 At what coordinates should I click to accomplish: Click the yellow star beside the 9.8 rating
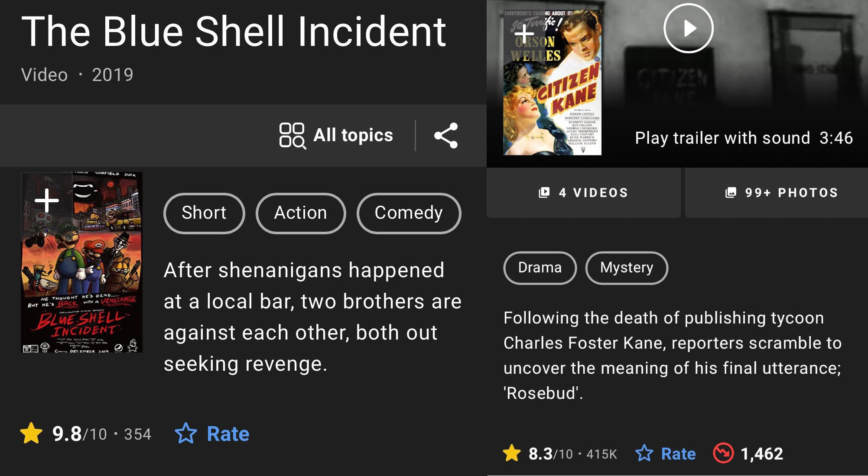(x=29, y=433)
